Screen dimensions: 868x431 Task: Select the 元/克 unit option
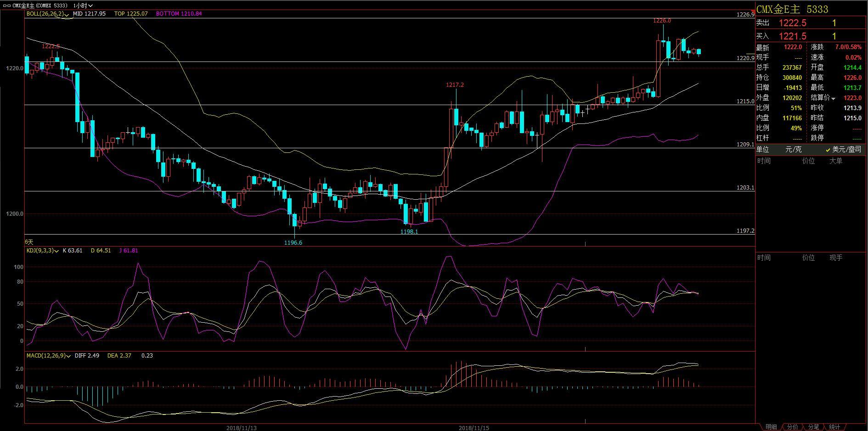[793, 150]
